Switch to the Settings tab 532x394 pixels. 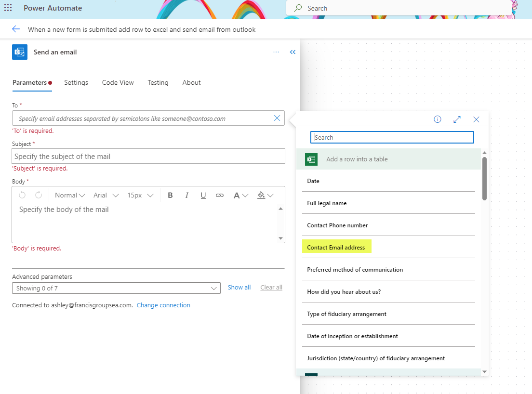[76, 82]
